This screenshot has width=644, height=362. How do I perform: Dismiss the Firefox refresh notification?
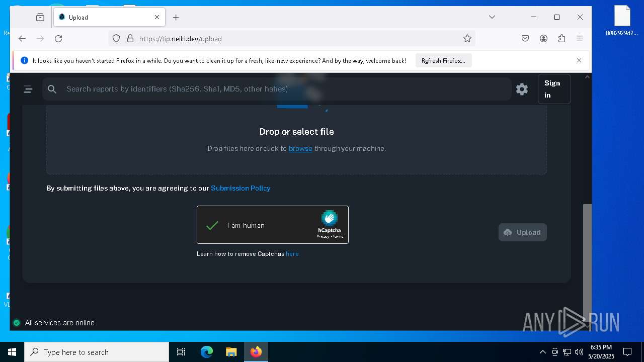(x=579, y=60)
